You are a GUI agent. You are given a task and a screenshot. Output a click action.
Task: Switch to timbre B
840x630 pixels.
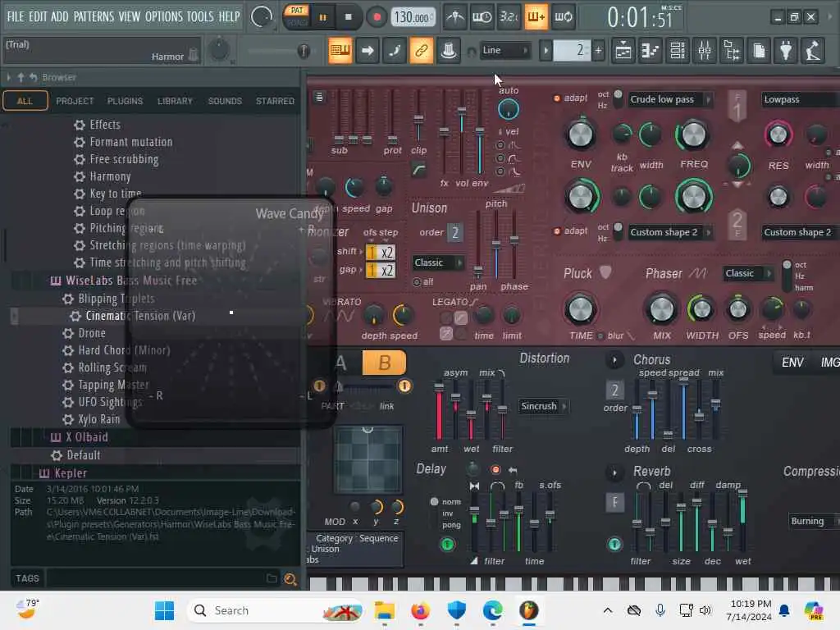[384, 363]
